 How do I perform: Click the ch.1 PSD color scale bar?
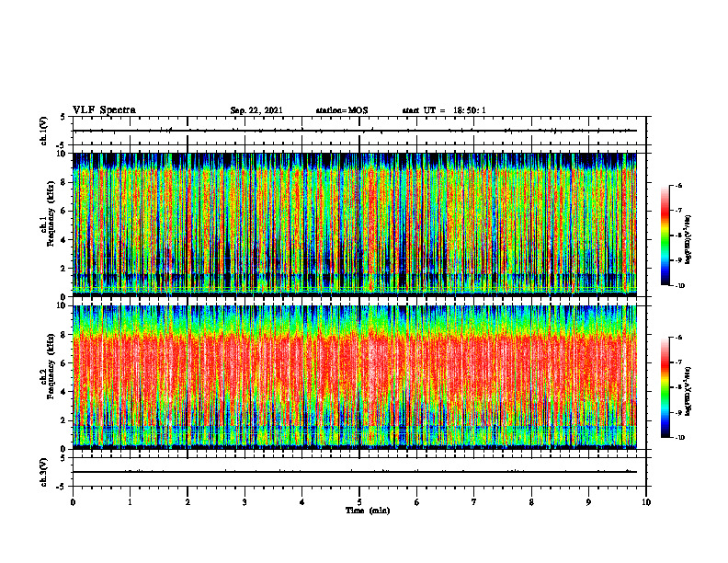click(665, 236)
